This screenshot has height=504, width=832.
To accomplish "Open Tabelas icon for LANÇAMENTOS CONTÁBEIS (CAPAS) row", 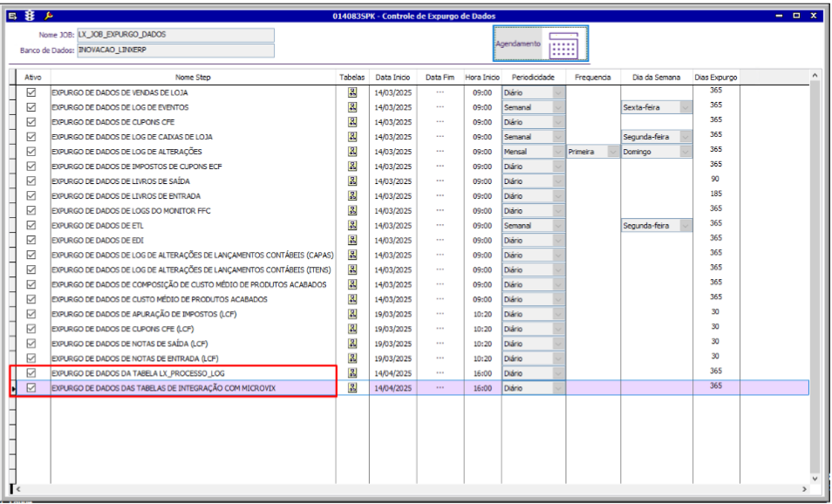I will [352, 255].
